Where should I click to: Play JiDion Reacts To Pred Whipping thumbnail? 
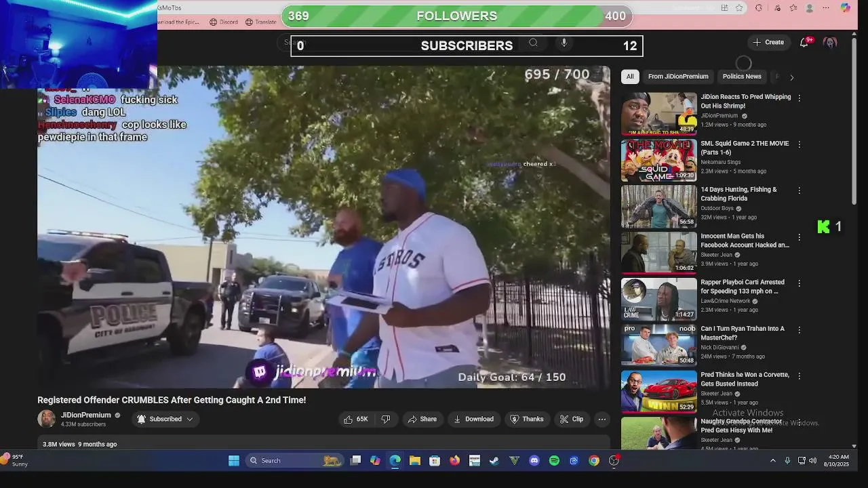[x=658, y=114]
